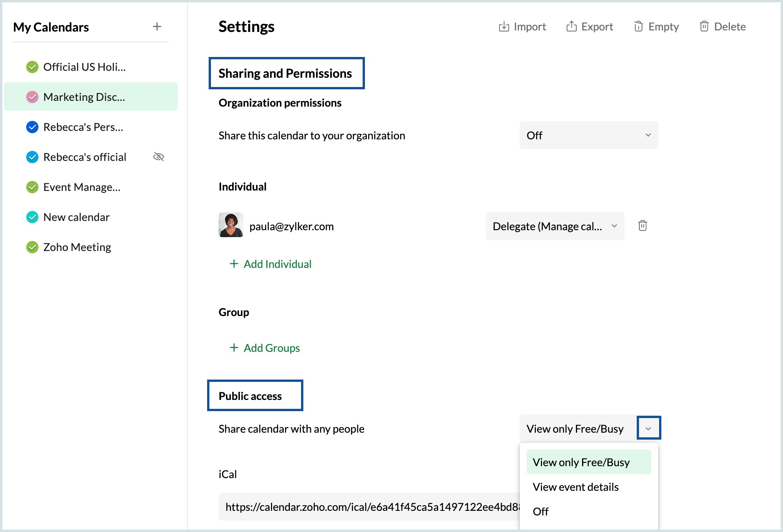Image resolution: width=783 pixels, height=532 pixels.
Task: Click the plus icon next to Add Individual
Action: pyautogui.click(x=234, y=264)
